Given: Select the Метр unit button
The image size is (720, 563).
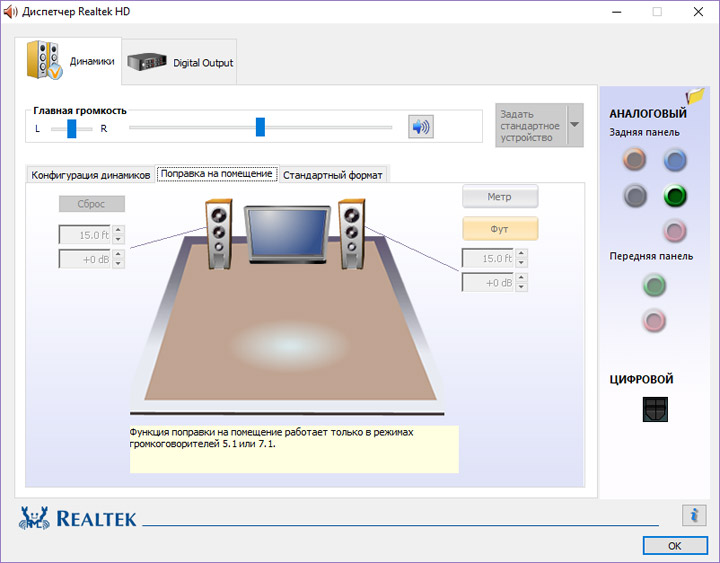Looking at the screenshot, I should pyautogui.click(x=500, y=197).
